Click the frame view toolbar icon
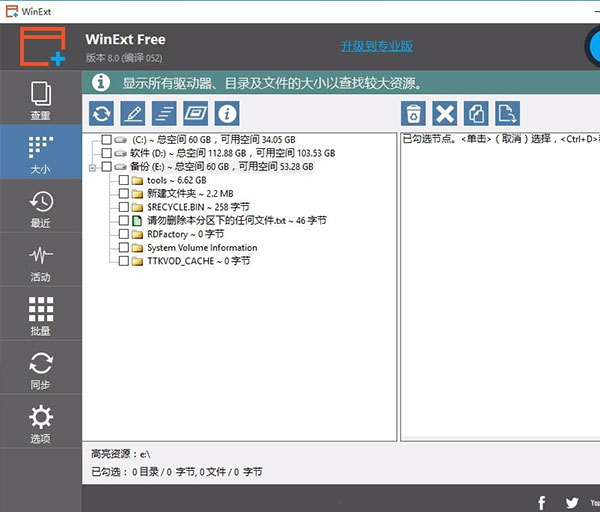Image resolution: width=600 pixels, height=512 pixels. pos(196,114)
